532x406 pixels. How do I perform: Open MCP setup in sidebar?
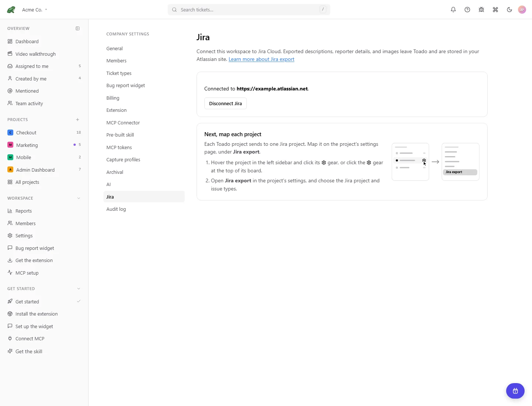click(x=44, y=273)
